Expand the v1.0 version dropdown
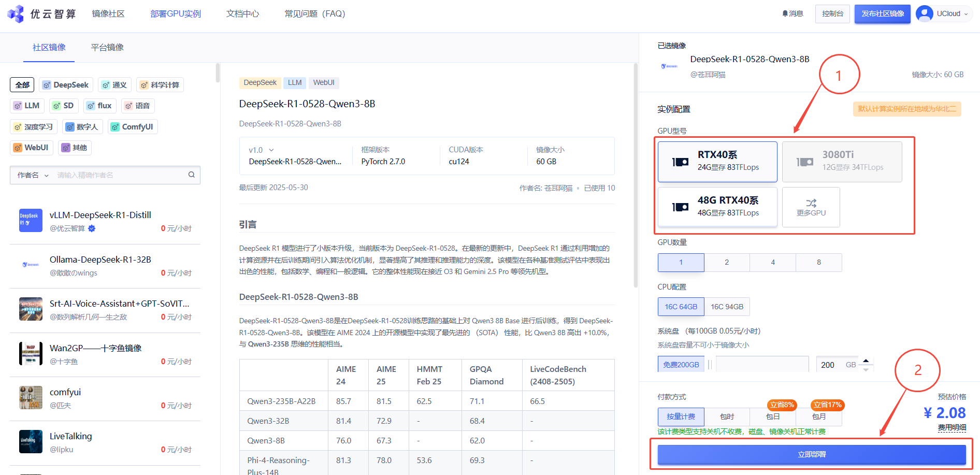Viewport: 980px width, 475px height. tap(261, 150)
